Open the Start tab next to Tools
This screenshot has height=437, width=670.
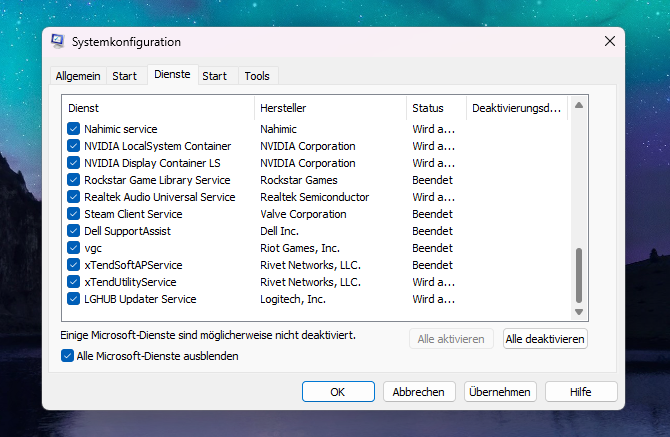(215, 76)
